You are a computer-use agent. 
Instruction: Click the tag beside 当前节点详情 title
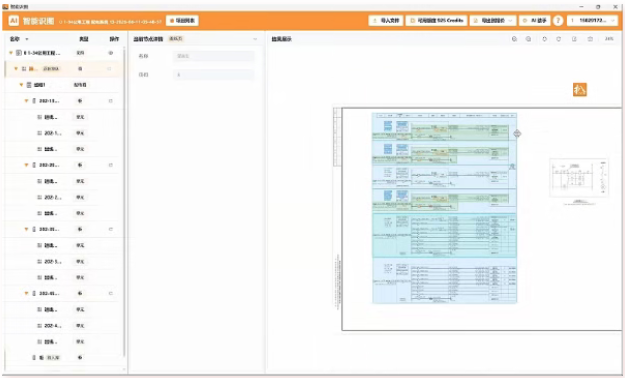[176, 39]
